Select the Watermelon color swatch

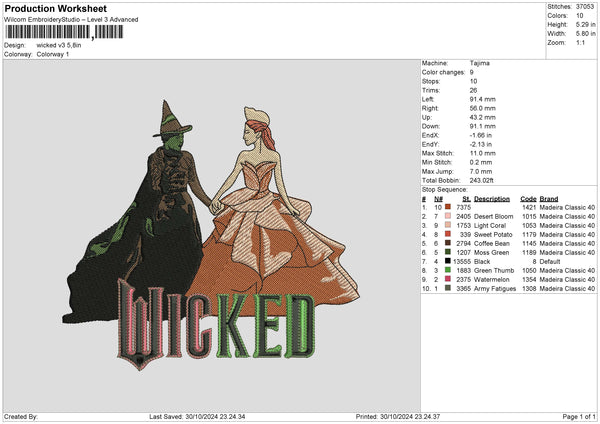click(448, 279)
